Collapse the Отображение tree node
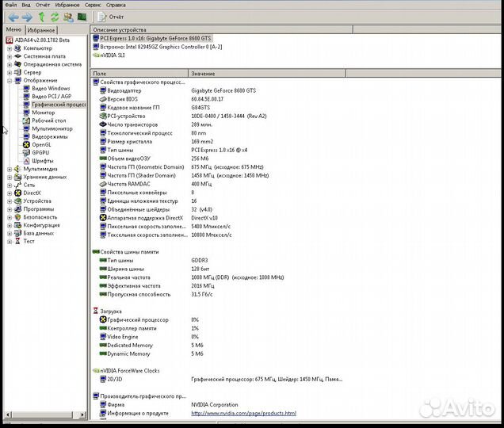This screenshot has width=504, height=428. pyautogui.click(x=10, y=80)
